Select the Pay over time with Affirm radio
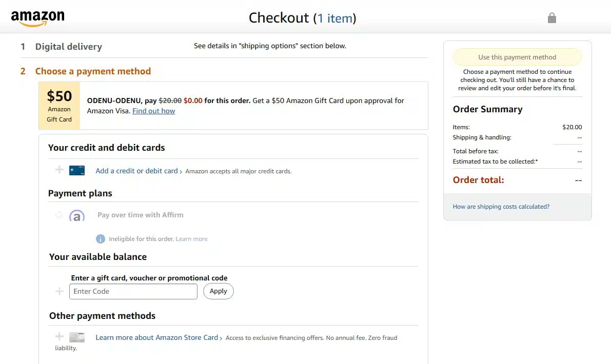 (x=59, y=215)
